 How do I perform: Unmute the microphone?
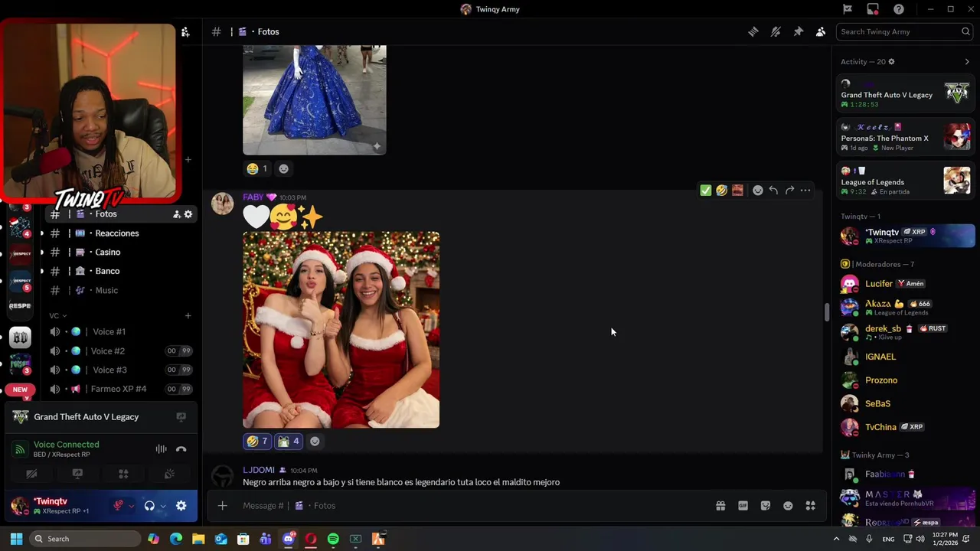118,506
